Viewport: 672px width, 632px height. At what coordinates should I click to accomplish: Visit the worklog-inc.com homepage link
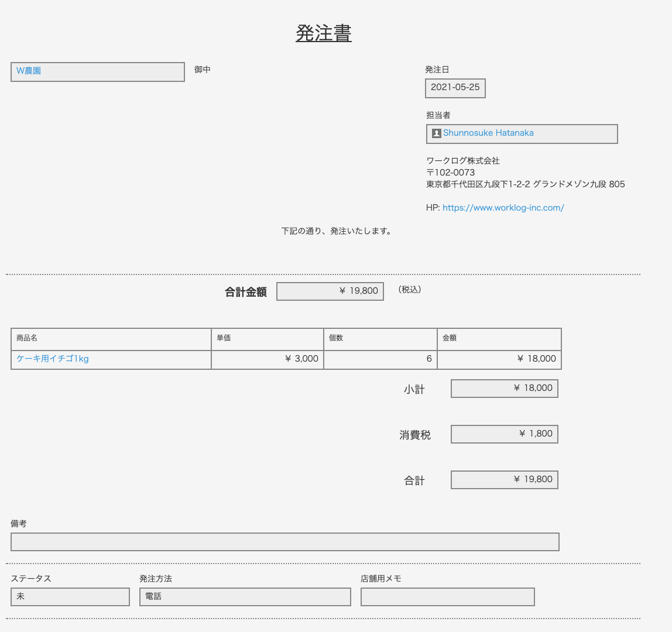[503, 208]
